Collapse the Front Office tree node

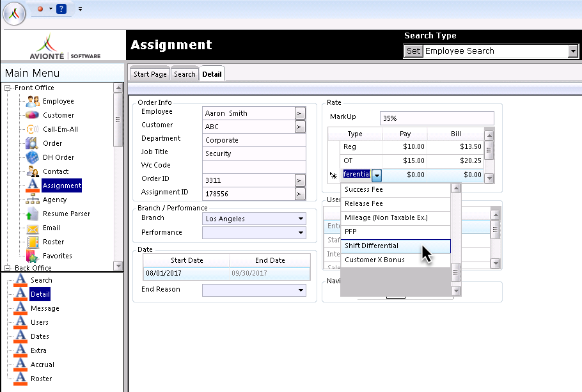[x=7, y=88]
